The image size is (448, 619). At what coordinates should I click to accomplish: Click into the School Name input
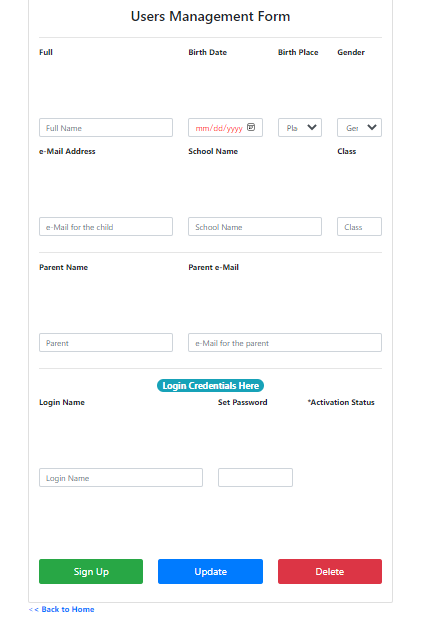(x=255, y=227)
